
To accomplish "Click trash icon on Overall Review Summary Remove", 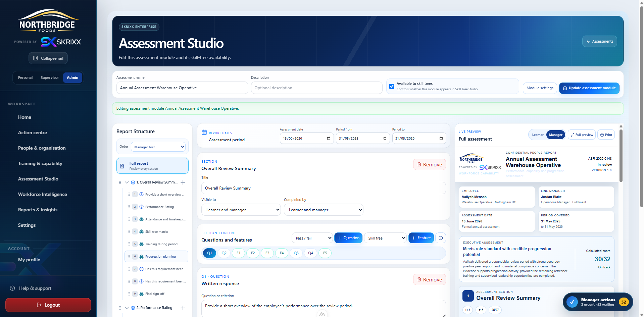I will pos(419,164).
